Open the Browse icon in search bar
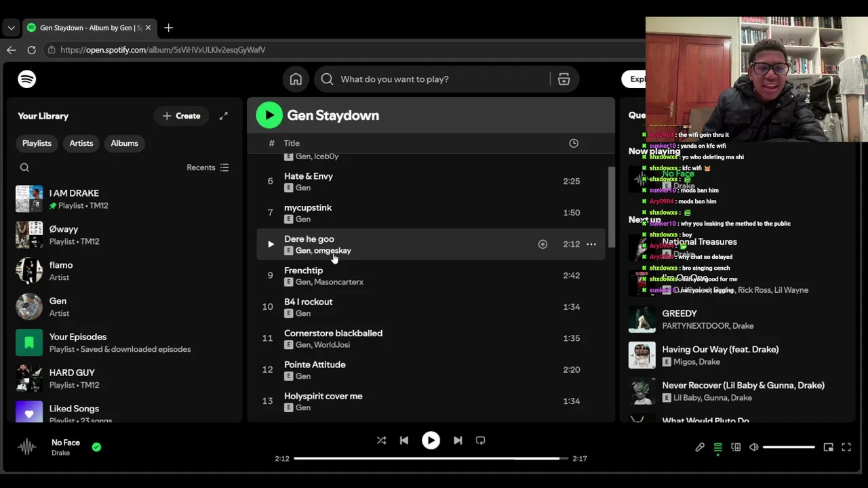Image resolution: width=868 pixels, height=488 pixels. [x=564, y=79]
